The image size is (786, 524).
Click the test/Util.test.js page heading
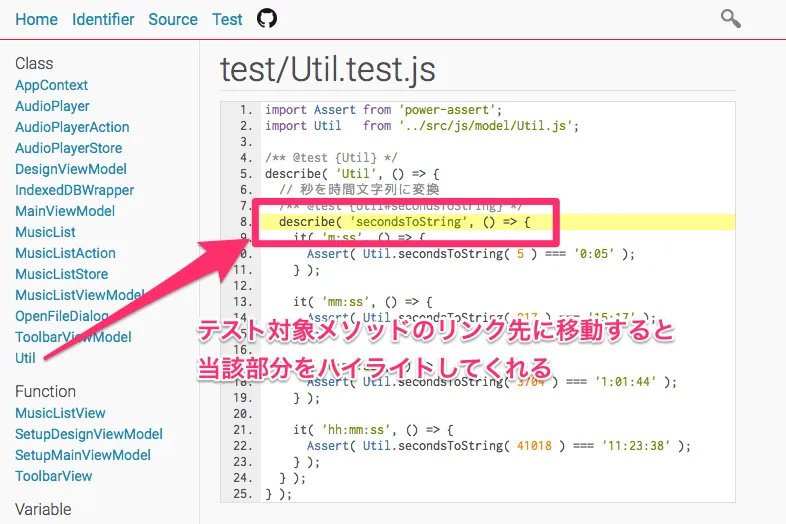click(327, 68)
